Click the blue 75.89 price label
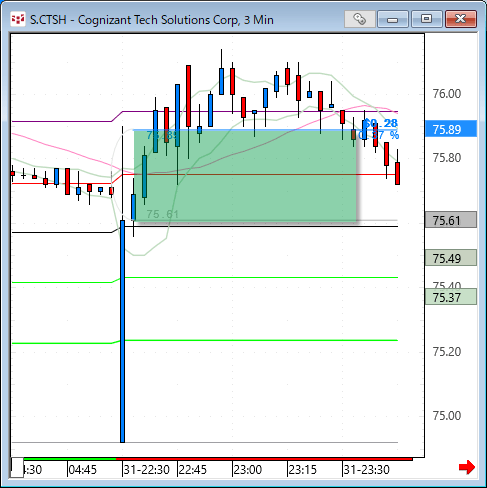Viewport: 487px width, 488px height. [x=451, y=129]
